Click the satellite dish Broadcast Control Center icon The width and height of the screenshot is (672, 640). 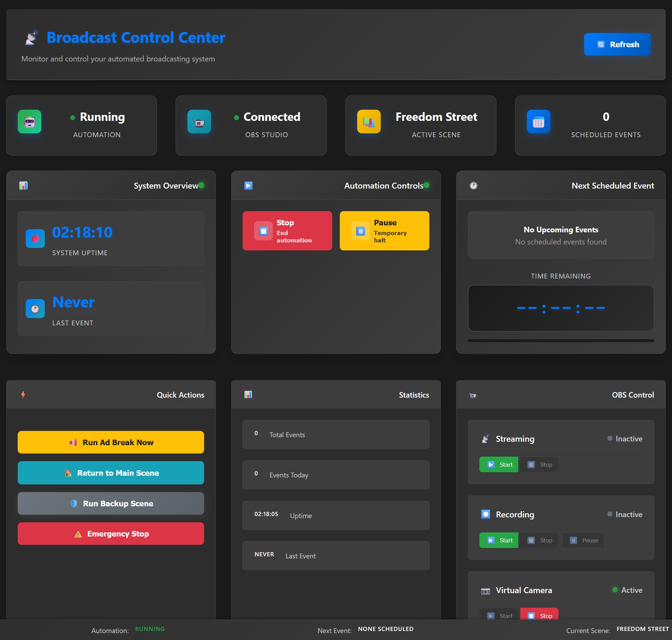click(31, 38)
